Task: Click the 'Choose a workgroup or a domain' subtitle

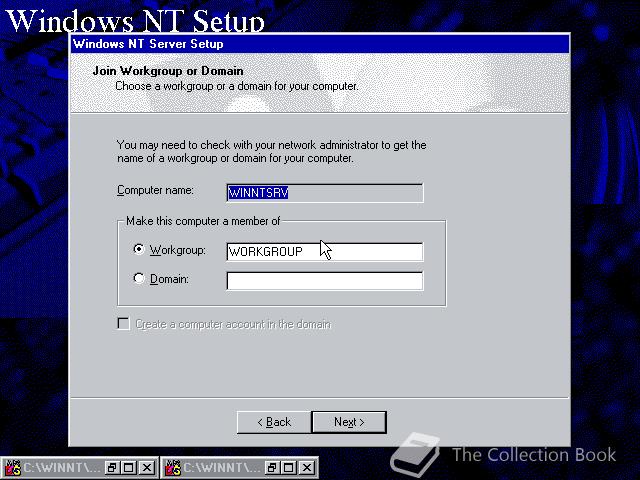Action: (237, 87)
